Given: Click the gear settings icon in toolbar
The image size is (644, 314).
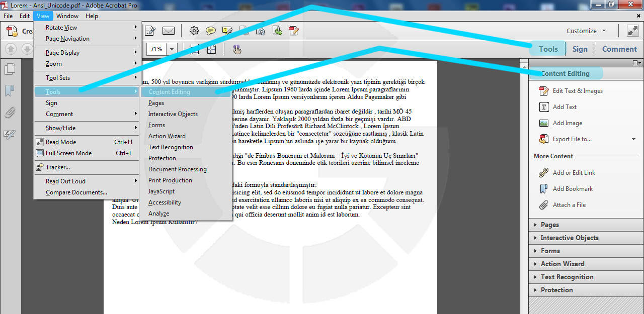Looking at the screenshot, I should 194,31.
